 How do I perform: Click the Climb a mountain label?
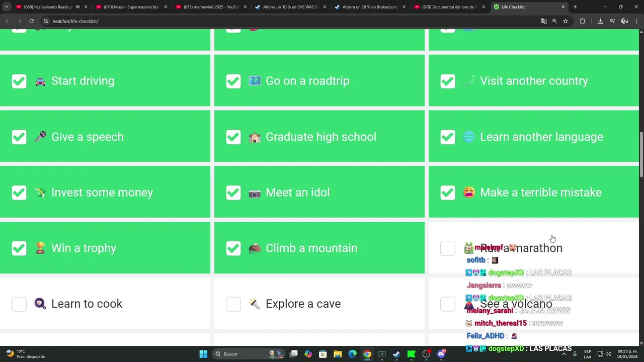(311, 248)
